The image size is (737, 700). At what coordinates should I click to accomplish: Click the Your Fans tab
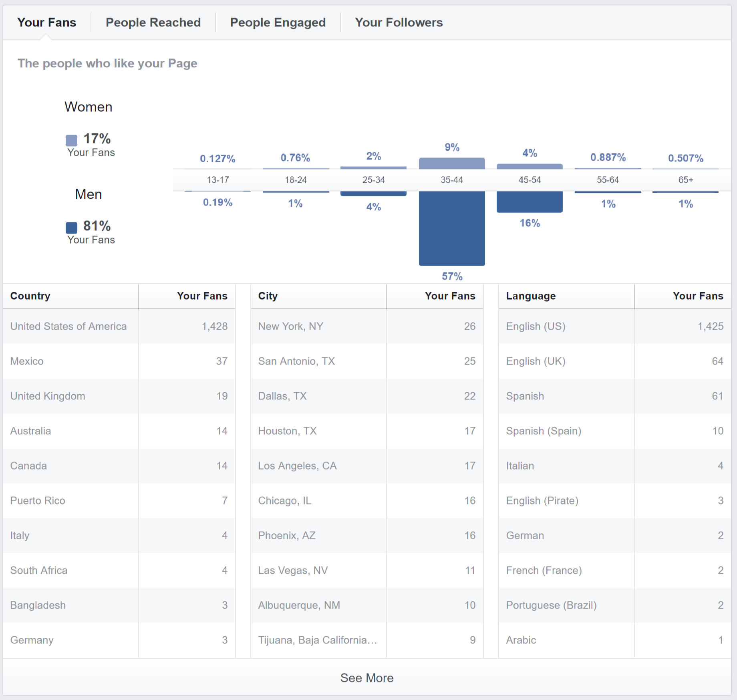coord(46,22)
